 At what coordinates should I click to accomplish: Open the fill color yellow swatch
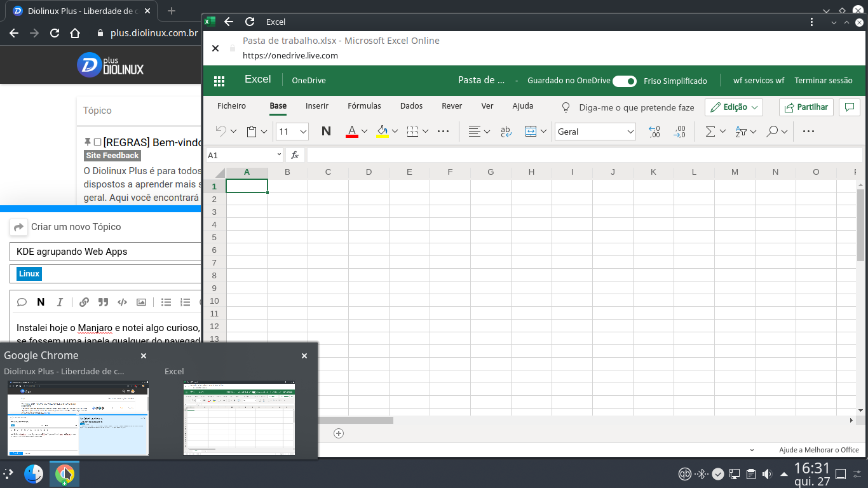pyautogui.click(x=383, y=132)
